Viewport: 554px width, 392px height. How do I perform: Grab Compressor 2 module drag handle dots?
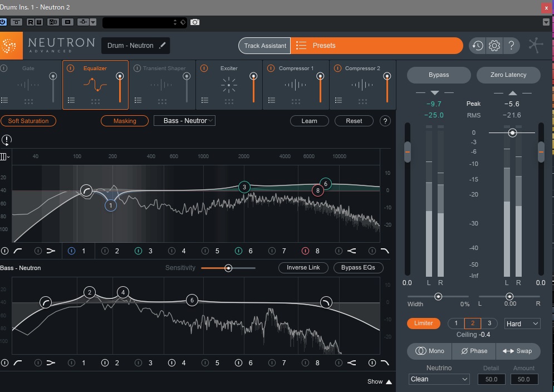(x=362, y=101)
